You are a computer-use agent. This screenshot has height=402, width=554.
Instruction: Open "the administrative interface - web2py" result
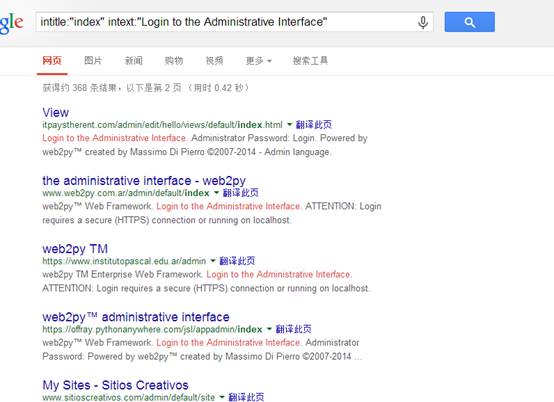pos(144,181)
